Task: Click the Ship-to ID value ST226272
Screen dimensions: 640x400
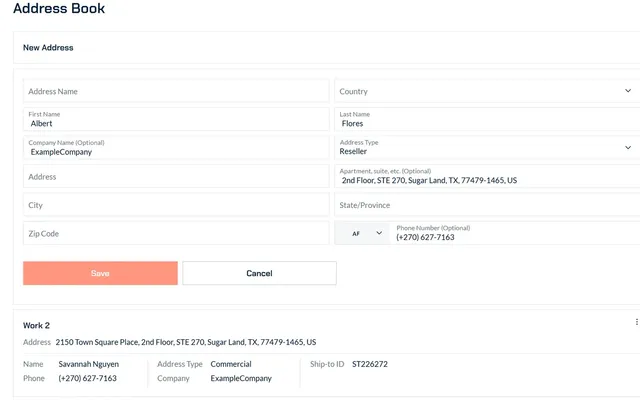Action: [x=370, y=364]
